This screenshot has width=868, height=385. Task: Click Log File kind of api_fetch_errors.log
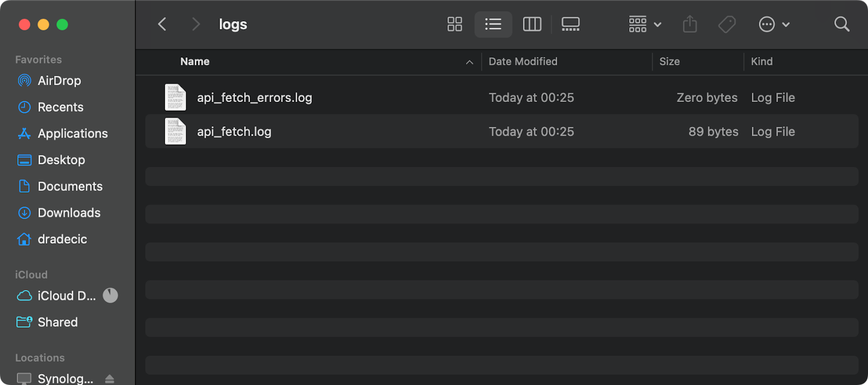[773, 98]
